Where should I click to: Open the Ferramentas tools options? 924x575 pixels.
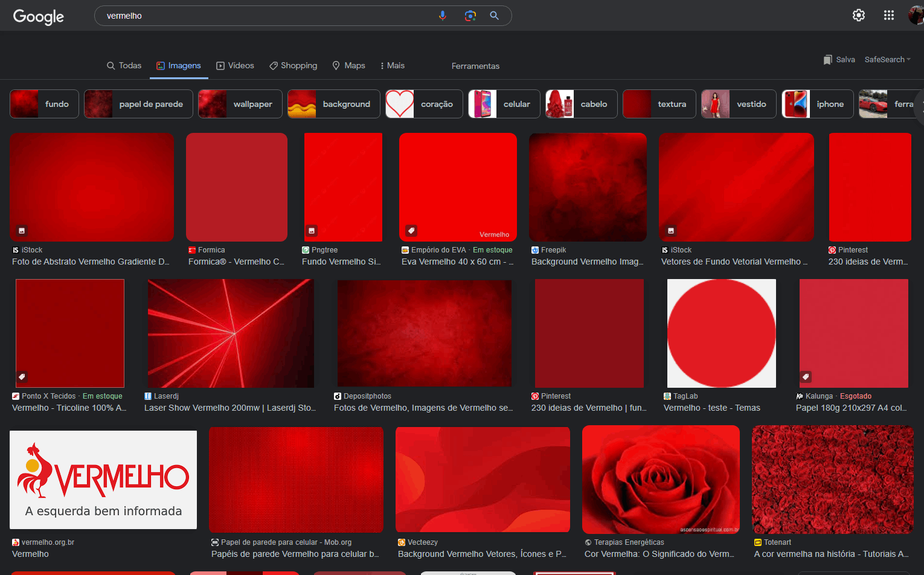(475, 66)
